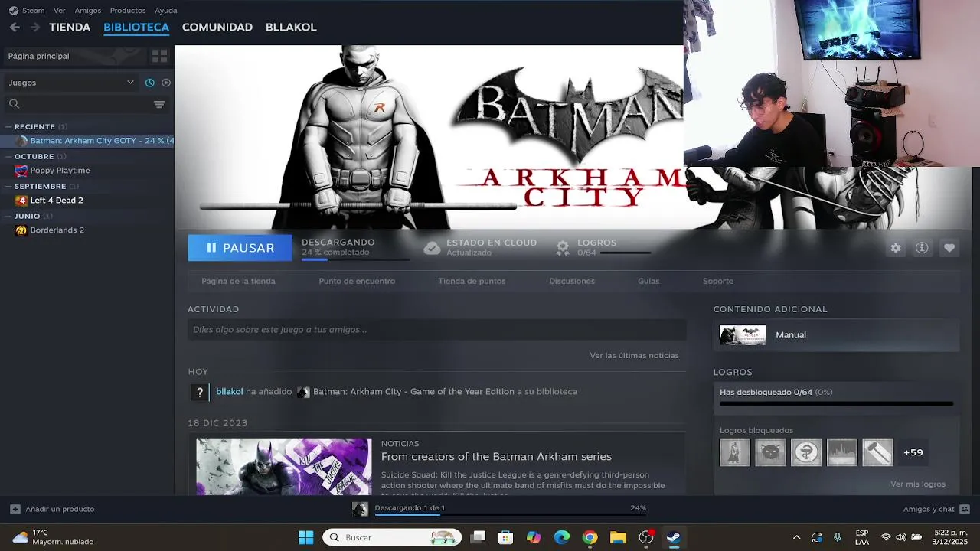
Task: Open bllakol profile link in activity
Action: coord(229,391)
